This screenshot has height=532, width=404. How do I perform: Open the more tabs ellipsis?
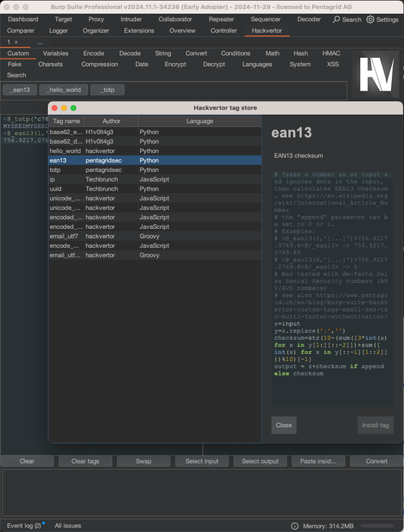point(40,43)
